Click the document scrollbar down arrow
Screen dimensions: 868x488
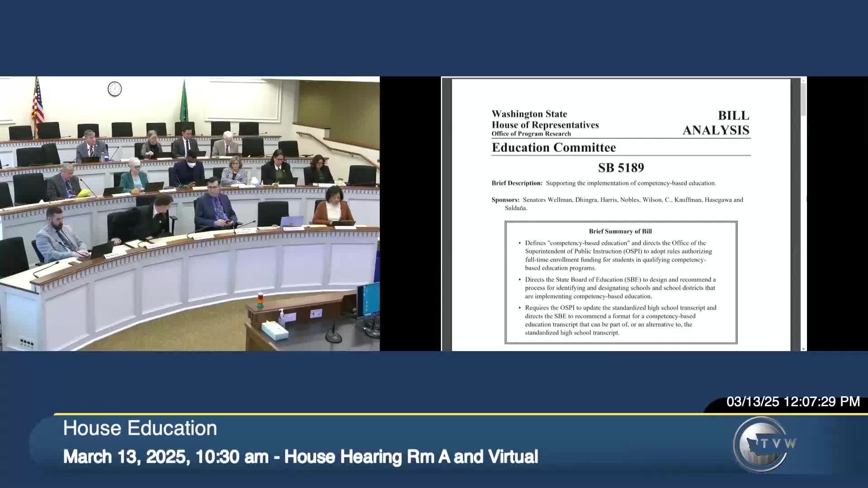(x=803, y=348)
